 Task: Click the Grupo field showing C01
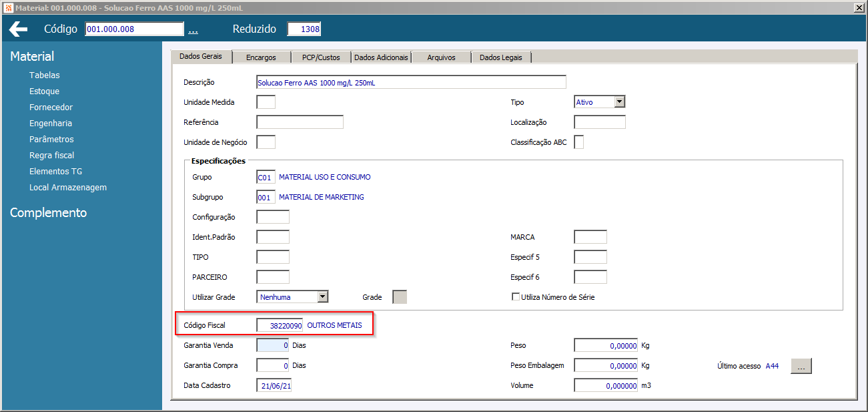[x=266, y=177]
